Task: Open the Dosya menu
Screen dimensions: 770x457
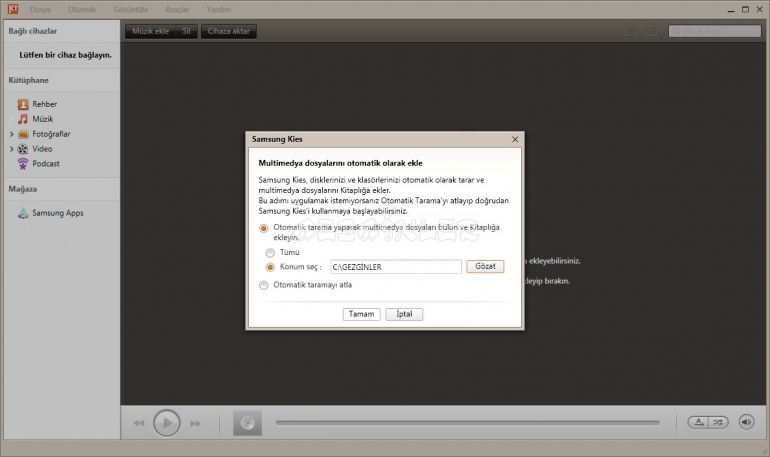Action: [x=40, y=9]
